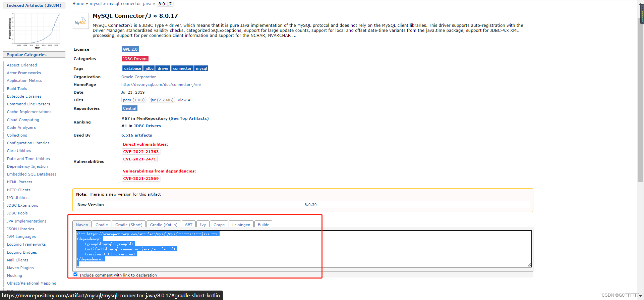644x300 pixels.
Task: Open Embedded SQL Databases category
Action: point(32,174)
